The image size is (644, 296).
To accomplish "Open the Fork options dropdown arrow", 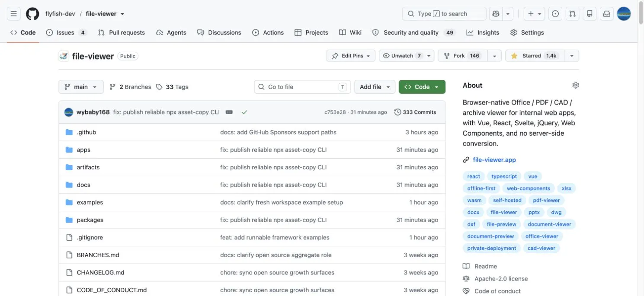I will [x=495, y=56].
